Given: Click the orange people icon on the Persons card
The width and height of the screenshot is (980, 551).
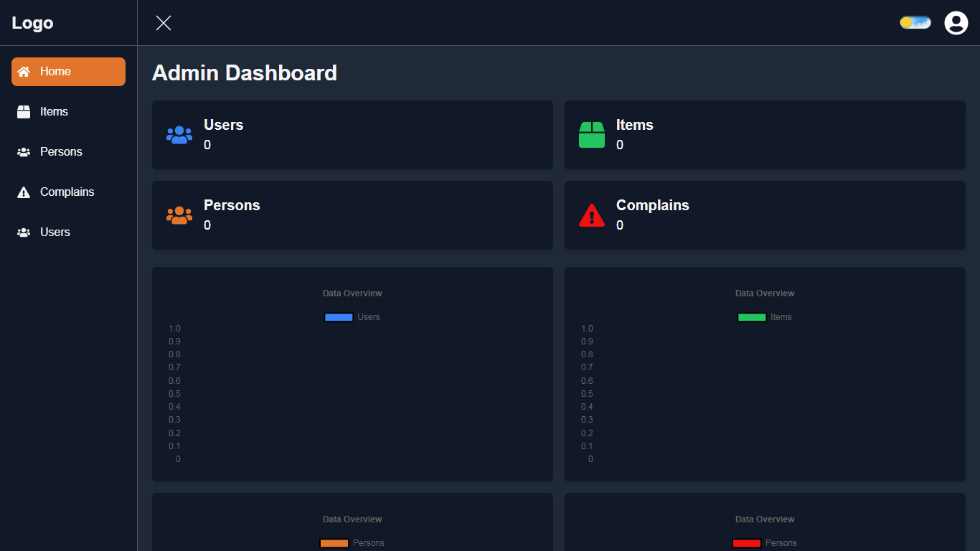Looking at the screenshot, I should pyautogui.click(x=179, y=215).
